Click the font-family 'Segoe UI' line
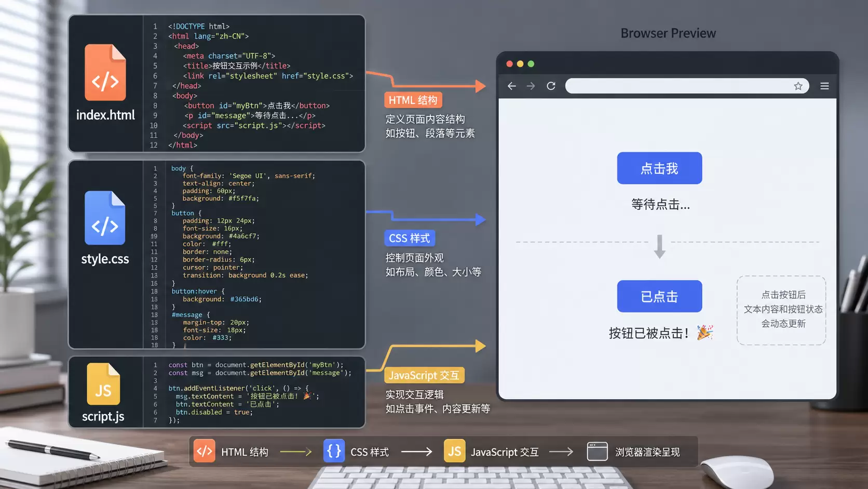This screenshot has height=489, width=868. coord(249,176)
